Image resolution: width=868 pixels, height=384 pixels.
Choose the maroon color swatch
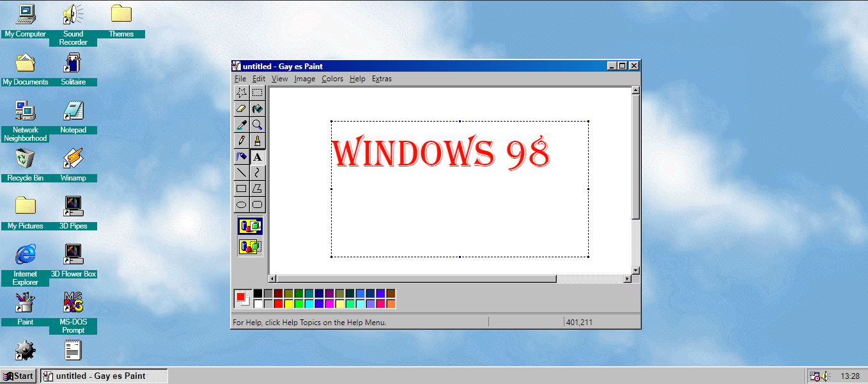click(278, 294)
